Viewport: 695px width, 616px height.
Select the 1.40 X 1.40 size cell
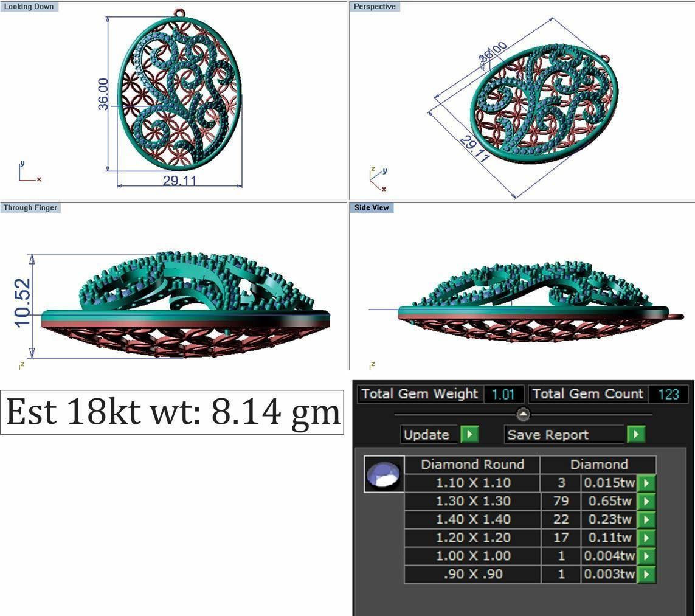click(473, 519)
